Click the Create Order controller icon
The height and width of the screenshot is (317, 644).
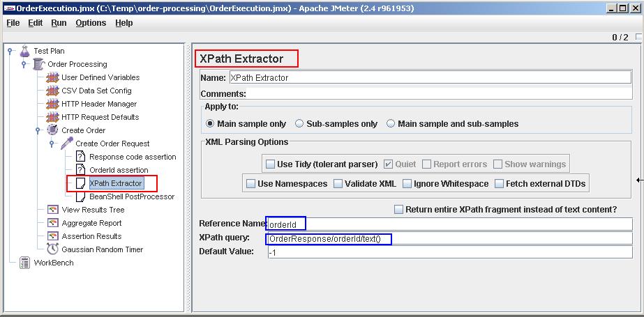click(53, 130)
